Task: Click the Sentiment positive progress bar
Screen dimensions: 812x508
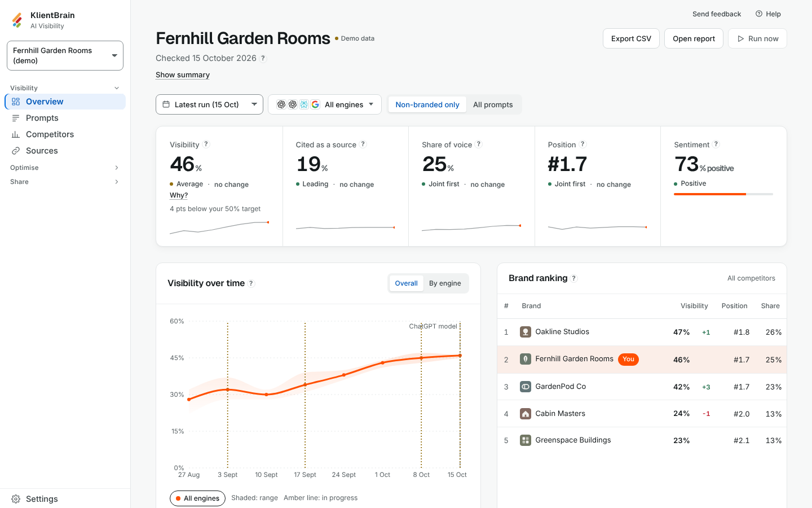Action: [723, 194]
